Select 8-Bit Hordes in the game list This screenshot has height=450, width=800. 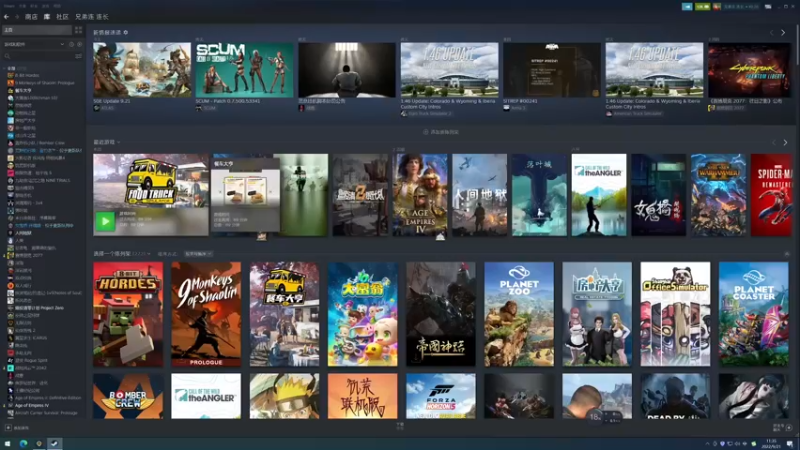(x=27, y=75)
